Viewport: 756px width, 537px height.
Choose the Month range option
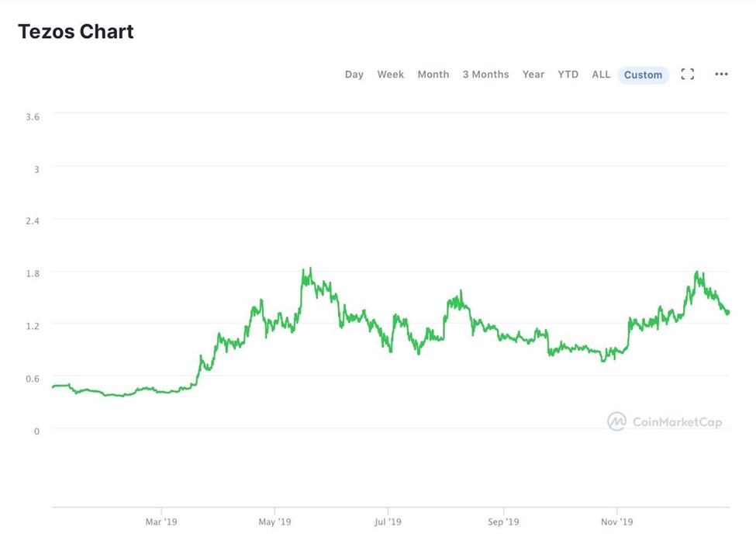[433, 74]
